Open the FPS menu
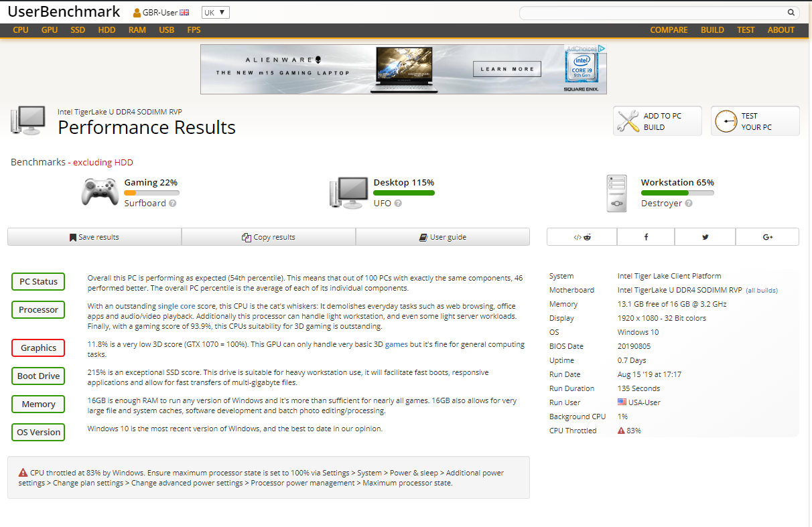Image resolution: width=812 pixels, height=527 pixels. (194, 30)
